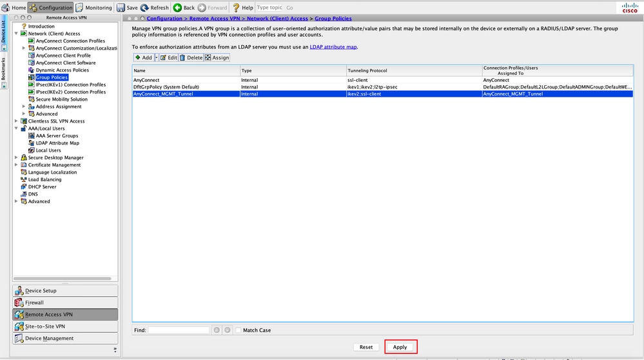644x360 pixels.
Task: Open Device Management panel
Action: click(65, 339)
